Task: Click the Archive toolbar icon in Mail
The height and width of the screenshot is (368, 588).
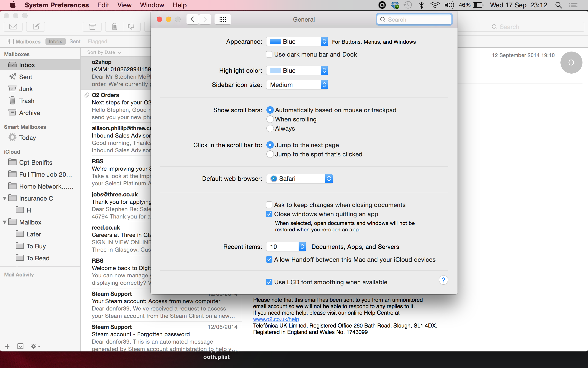Action: coord(92,26)
